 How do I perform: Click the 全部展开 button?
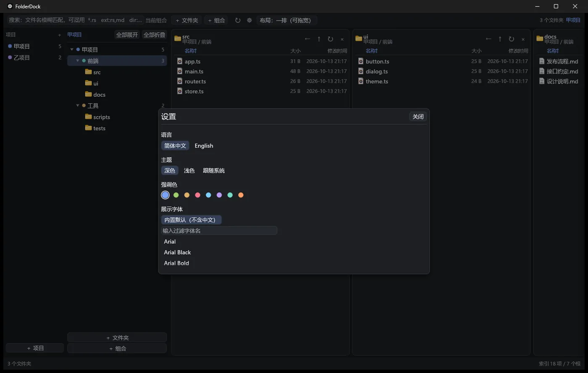pyautogui.click(x=127, y=35)
